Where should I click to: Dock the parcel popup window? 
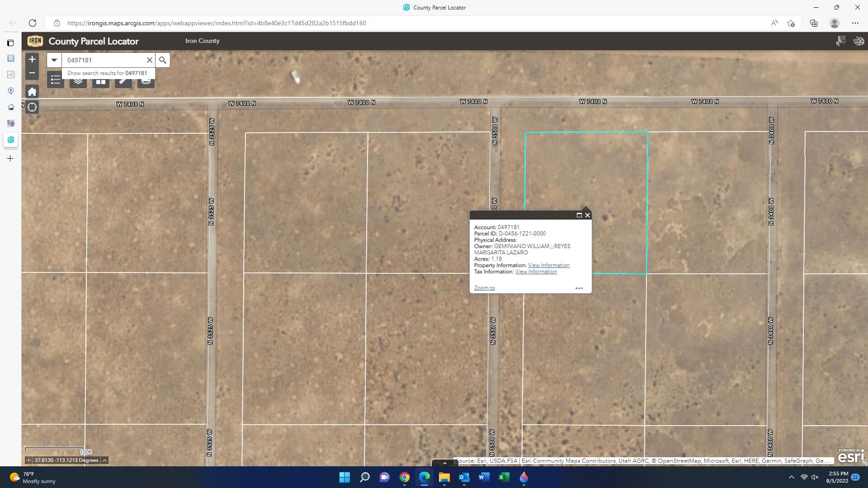click(580, 215)
